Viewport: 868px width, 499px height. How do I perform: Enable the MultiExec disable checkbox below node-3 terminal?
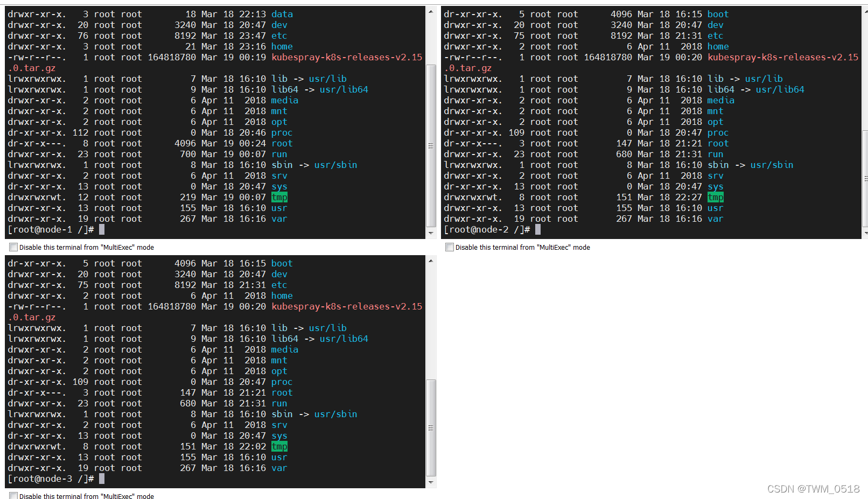point(13,496)
